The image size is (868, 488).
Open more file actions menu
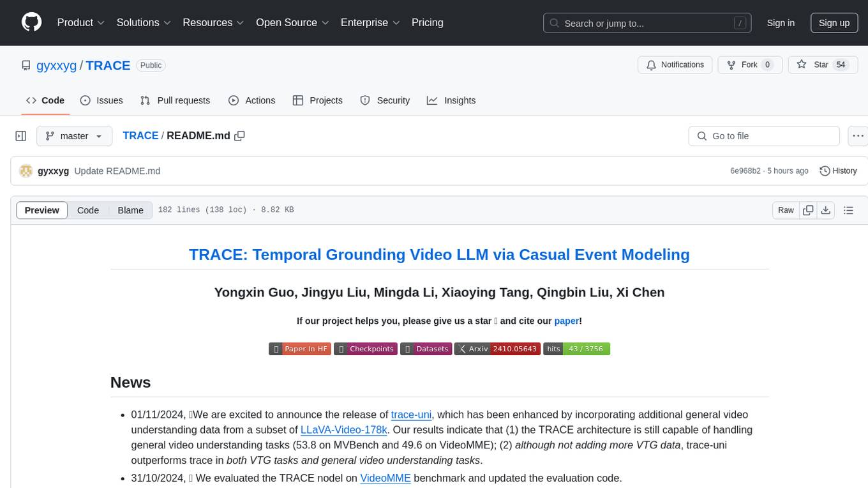[x=858, y=136]
